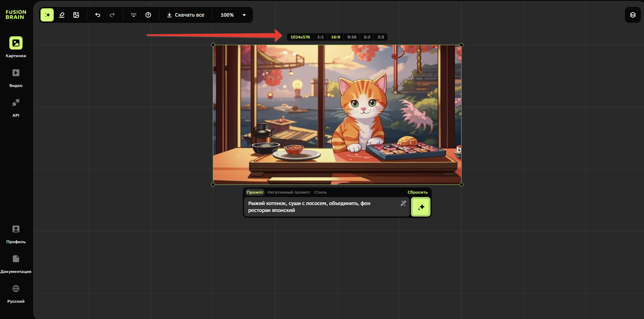Switch to the Негативный промпт tab
Screen dimensions: 644x319
tap(289, 192)
